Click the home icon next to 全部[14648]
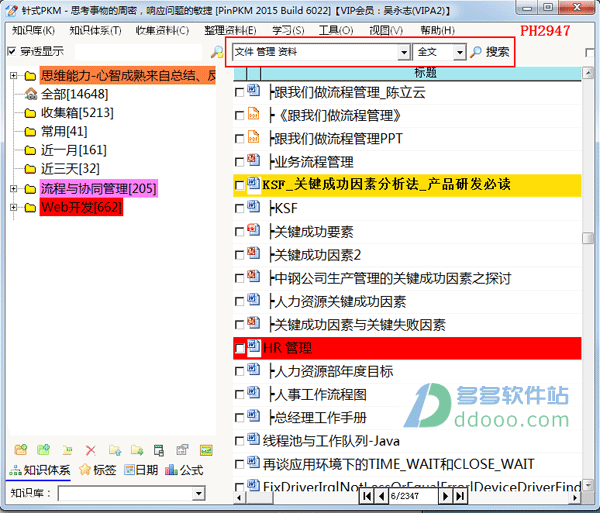Screen dimensions: 600x513 click(x=31, y=93)
